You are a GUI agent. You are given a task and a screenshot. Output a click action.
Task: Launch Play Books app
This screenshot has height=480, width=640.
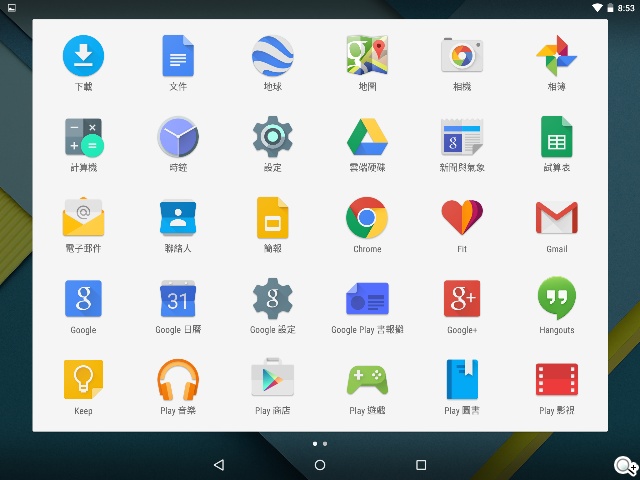pos(462,379)
